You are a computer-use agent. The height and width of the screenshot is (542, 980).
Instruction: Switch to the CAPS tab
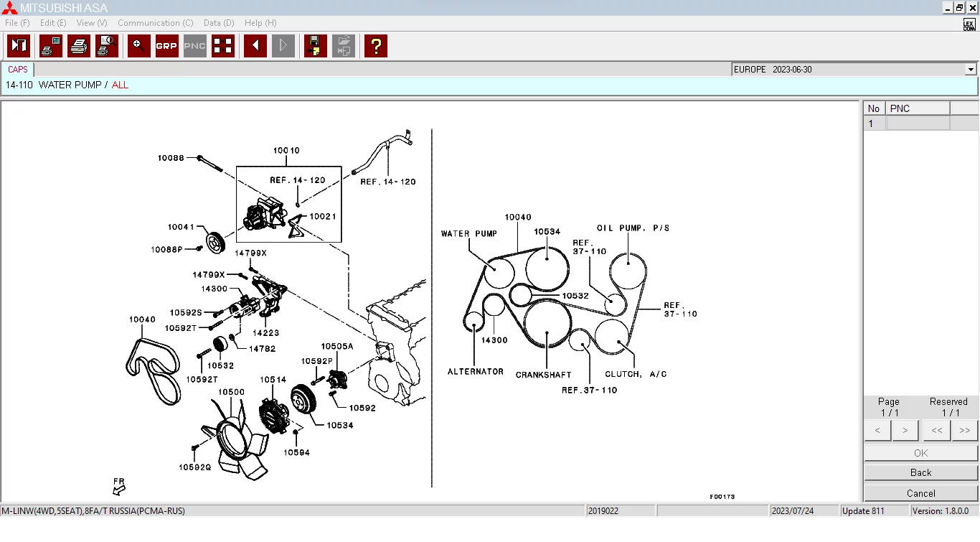point(17,69)
